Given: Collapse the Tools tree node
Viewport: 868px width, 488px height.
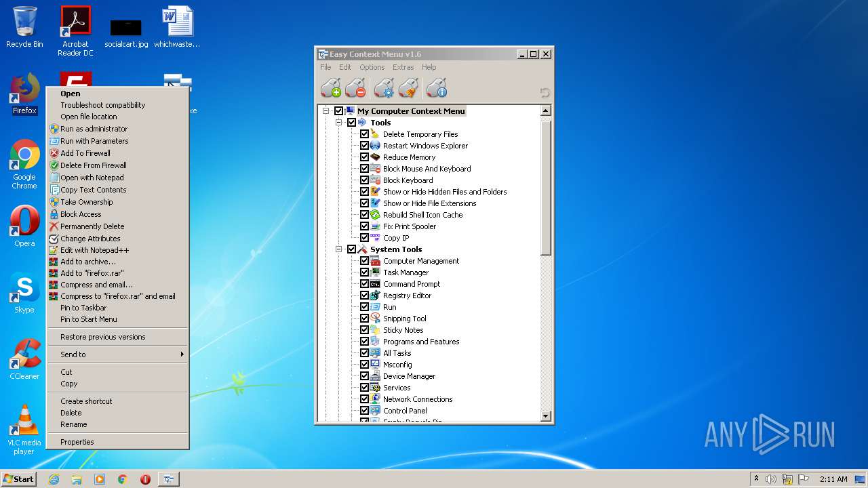Looking at the screenshot, I should tap(339, 123).
